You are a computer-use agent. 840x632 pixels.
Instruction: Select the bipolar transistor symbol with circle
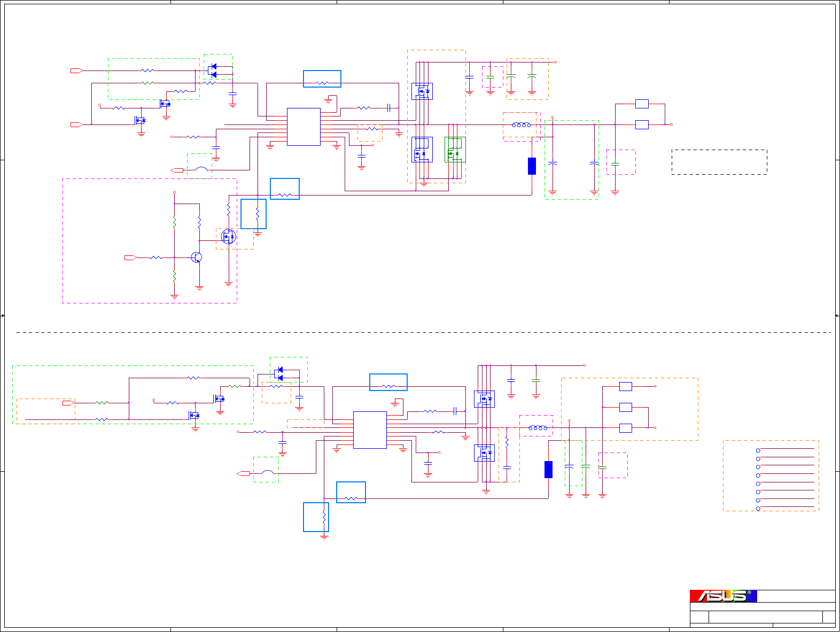(x=197, y=258)
